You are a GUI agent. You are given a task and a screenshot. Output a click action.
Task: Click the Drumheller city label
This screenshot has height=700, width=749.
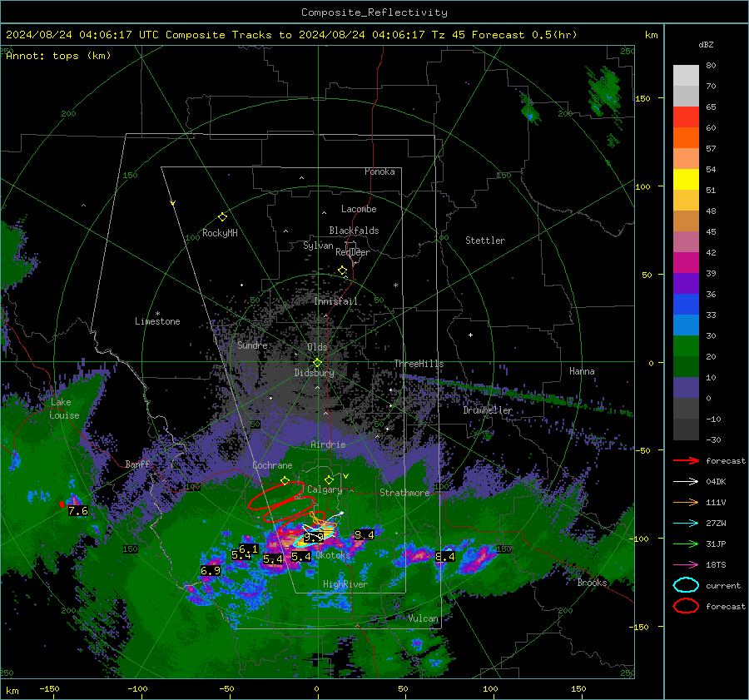click(488, 410)
